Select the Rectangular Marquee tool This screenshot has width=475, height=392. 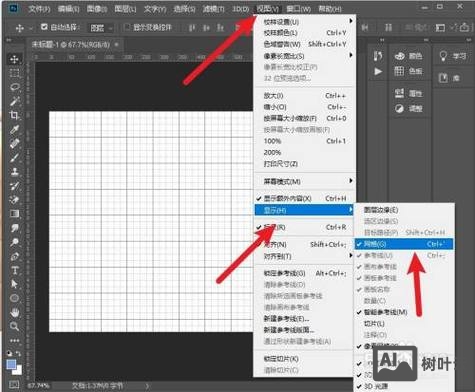tap(14, 73)
